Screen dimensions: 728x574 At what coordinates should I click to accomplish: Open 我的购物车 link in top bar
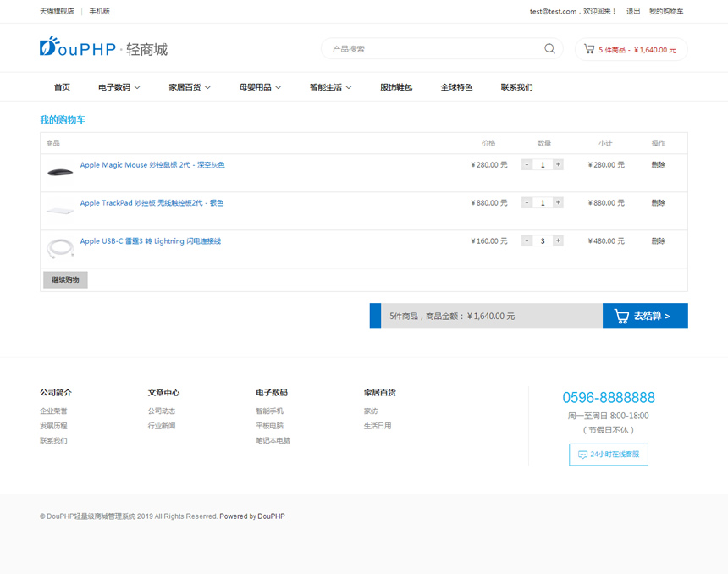(x=666, y=11)
